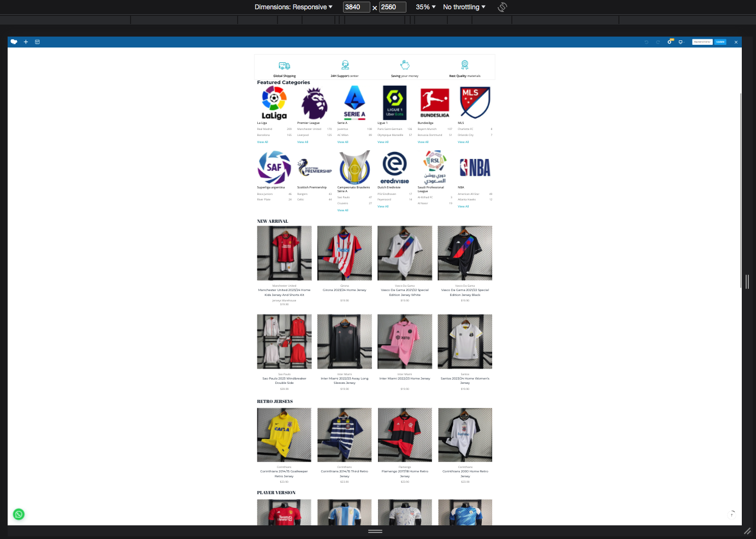The height and width of the screenshot is (539, 756).
Task: Open Santos Women's Jersey thumbnail
Action: click(x=465, y=342)
